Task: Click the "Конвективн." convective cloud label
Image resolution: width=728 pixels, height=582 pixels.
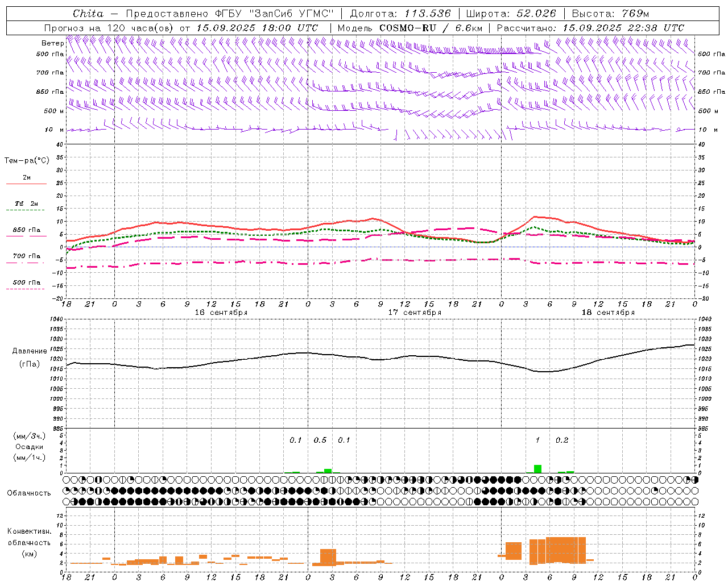Action: point(29,531)
